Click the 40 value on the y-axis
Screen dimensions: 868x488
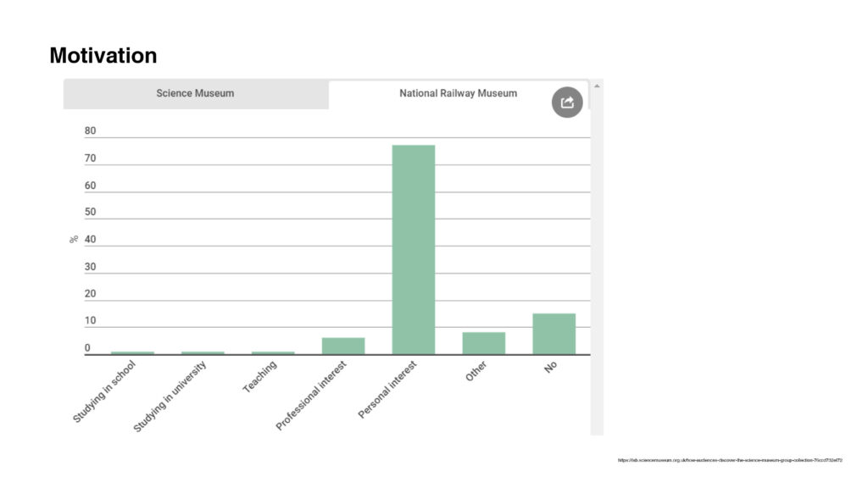pyautogui.click(x=90, y=240)
